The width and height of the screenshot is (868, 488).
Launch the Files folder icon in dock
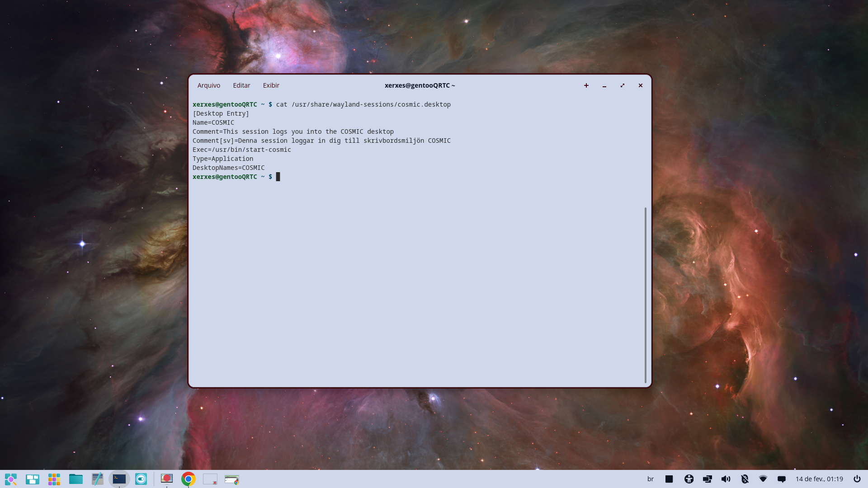76,479
